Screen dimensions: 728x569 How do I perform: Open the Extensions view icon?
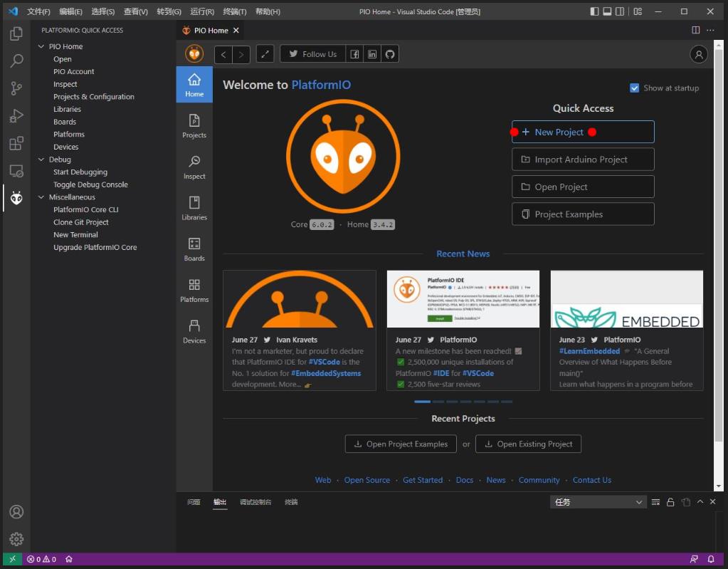tap(16, 143)
